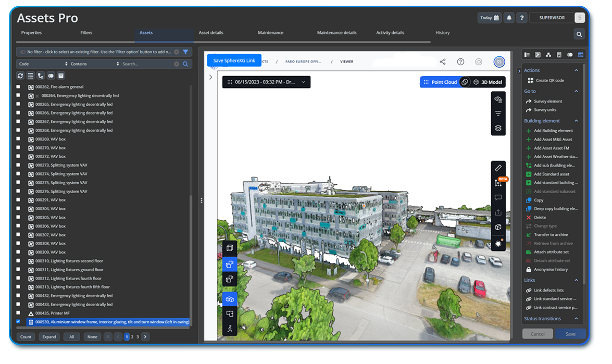Switch to the Filters tab
Viewport: 612px width, 364px height.
coord(86,33)
